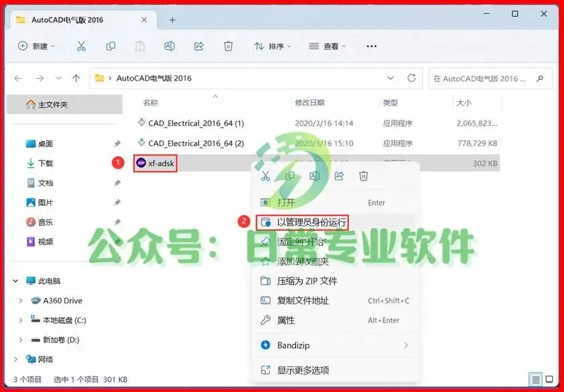564x392 pixels.
Task: Open 视频 in sidebar
Action: pos(46,242)
